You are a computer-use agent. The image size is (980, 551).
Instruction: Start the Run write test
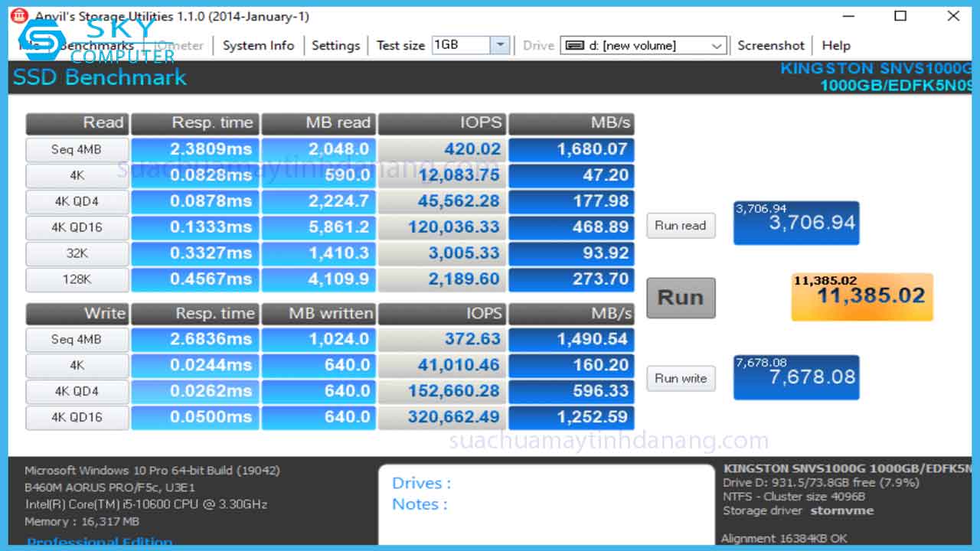coord(680,378)
